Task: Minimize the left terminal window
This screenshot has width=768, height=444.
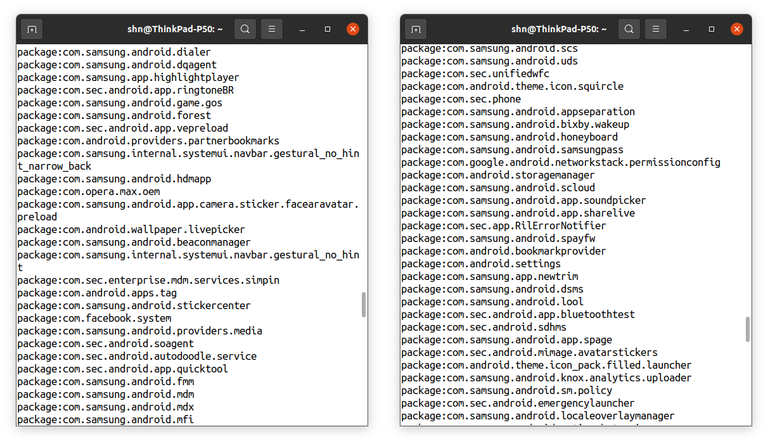Action: pyautogui.click(x=302, y=29)
